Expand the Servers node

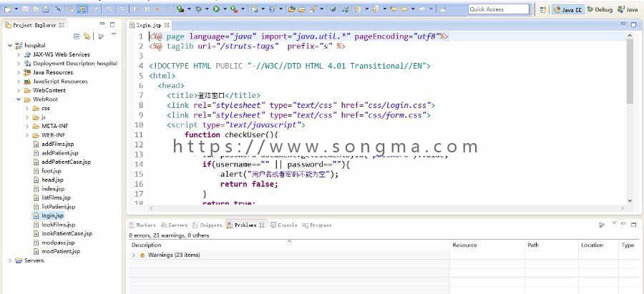[10, 260]
